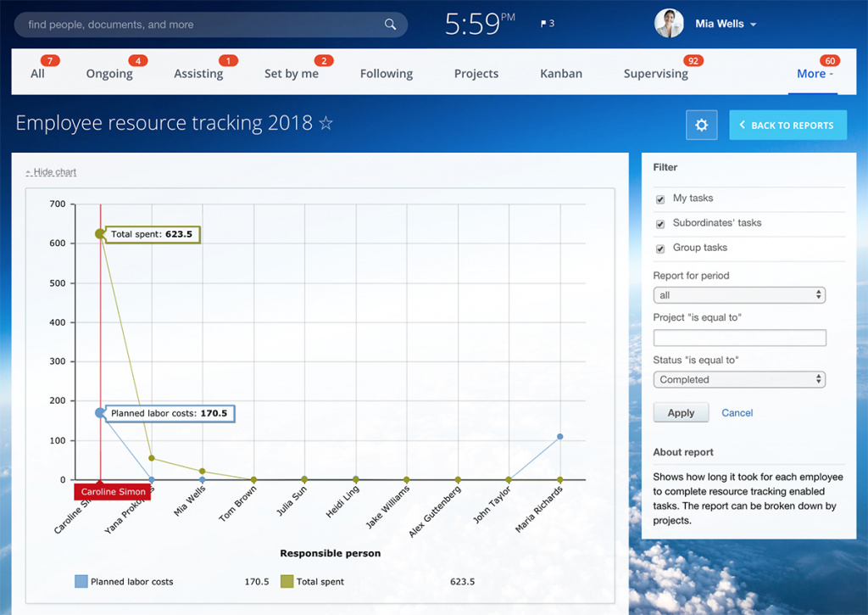Image resolution: width=868 pixels, height=615 pixels.
Task: Click the favorite star next to report title
Action: [325, 124]
